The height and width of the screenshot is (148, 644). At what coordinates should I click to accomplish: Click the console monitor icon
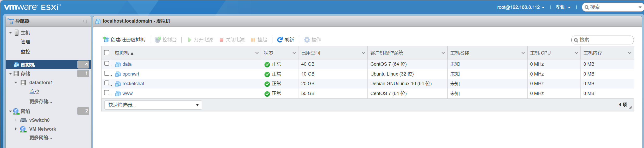click(158, 40)
